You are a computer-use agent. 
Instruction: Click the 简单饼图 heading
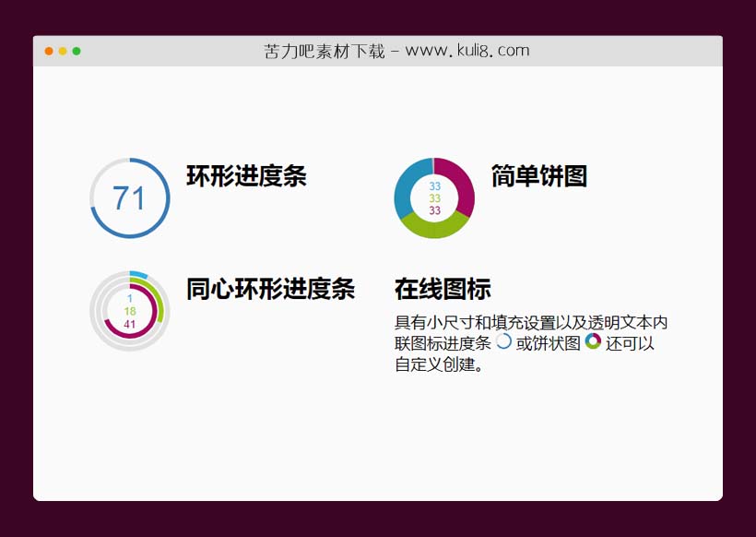(x=540, y=176)
